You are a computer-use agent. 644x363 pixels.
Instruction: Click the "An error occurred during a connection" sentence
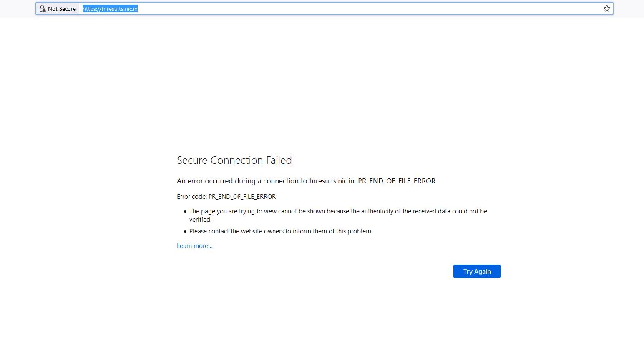pos(242,181)
